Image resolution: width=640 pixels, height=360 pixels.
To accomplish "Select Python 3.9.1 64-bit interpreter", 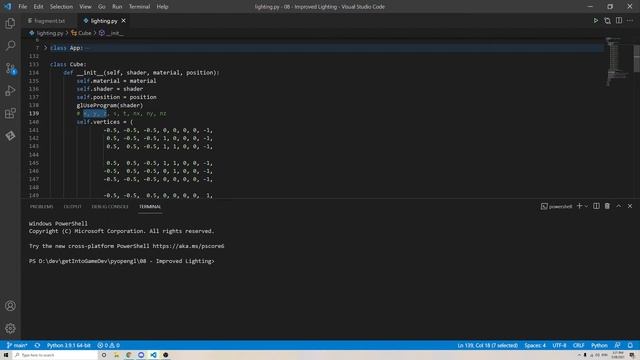I will tap(69, 345).
